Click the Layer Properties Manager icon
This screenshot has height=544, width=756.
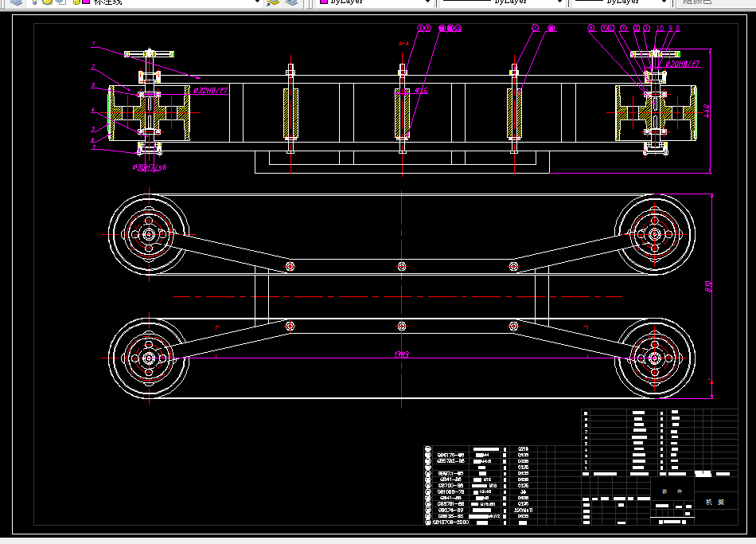(16, 2)
